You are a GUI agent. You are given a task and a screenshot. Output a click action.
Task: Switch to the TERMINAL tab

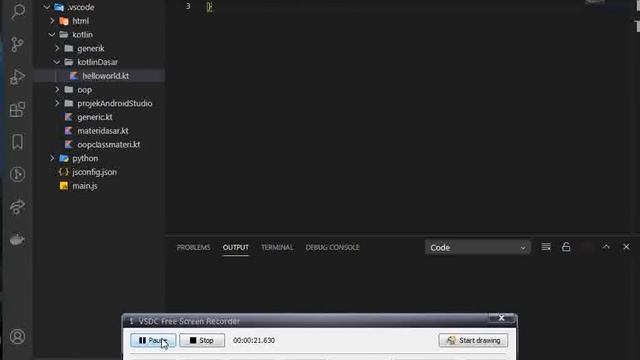pos(277,247)
